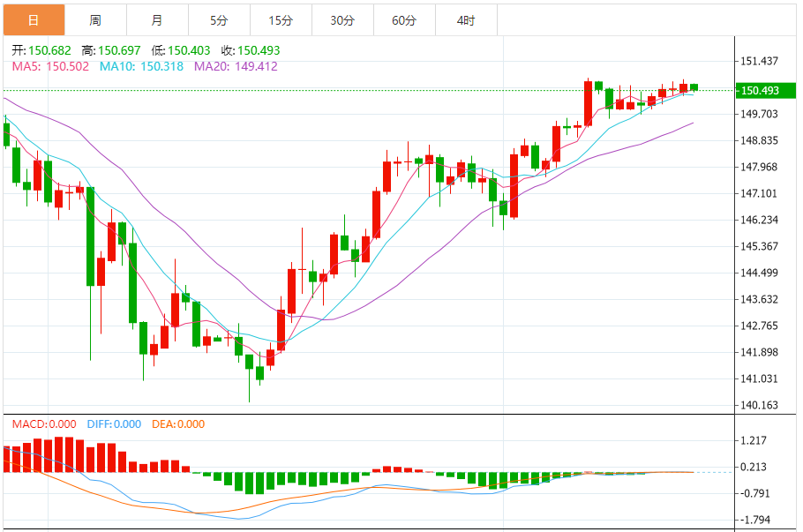The height and width of the screenshot is (532, 803).
Task: Open the 30分 timeframe tab
Action: [x=342, y=20]
